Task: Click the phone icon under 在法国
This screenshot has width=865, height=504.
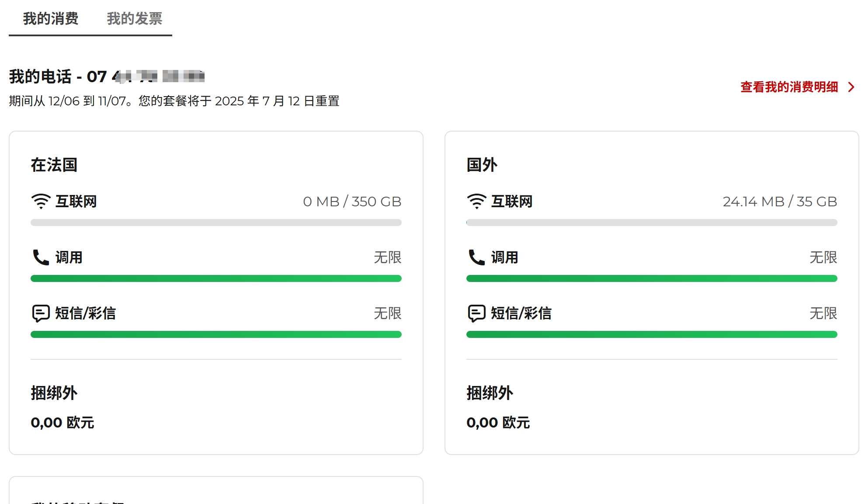Action: [x=41, y=257]
